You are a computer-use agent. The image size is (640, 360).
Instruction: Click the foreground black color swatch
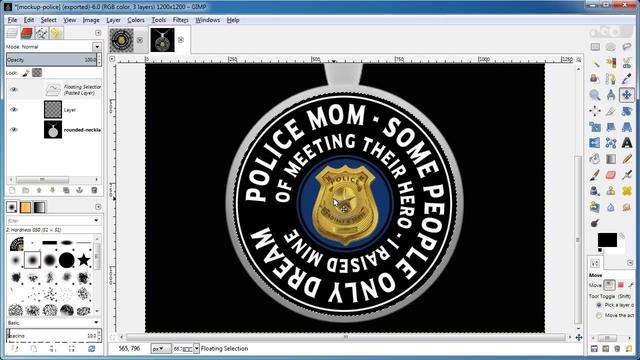(x=607, y=240)
